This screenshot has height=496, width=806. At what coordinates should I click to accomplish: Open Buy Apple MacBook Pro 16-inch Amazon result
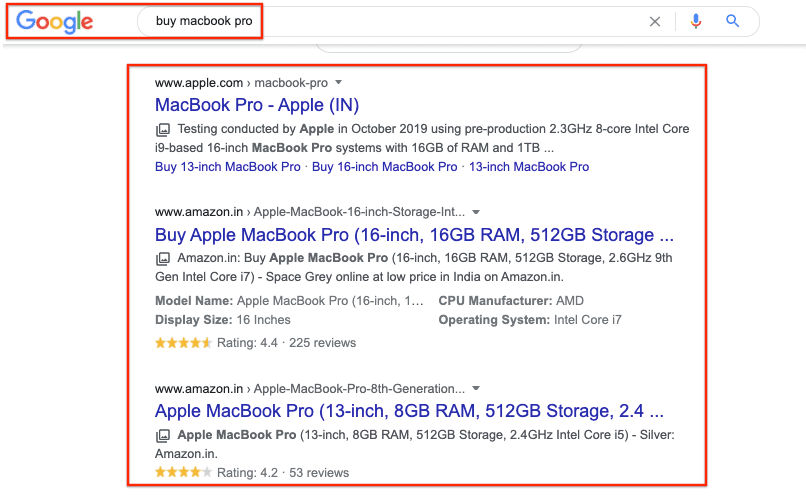414,235
